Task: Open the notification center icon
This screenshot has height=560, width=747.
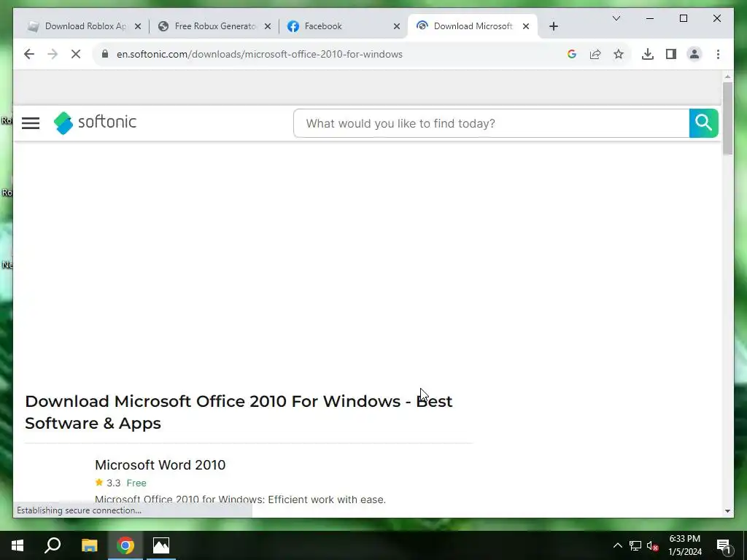Action: click(x=724, y=546)
